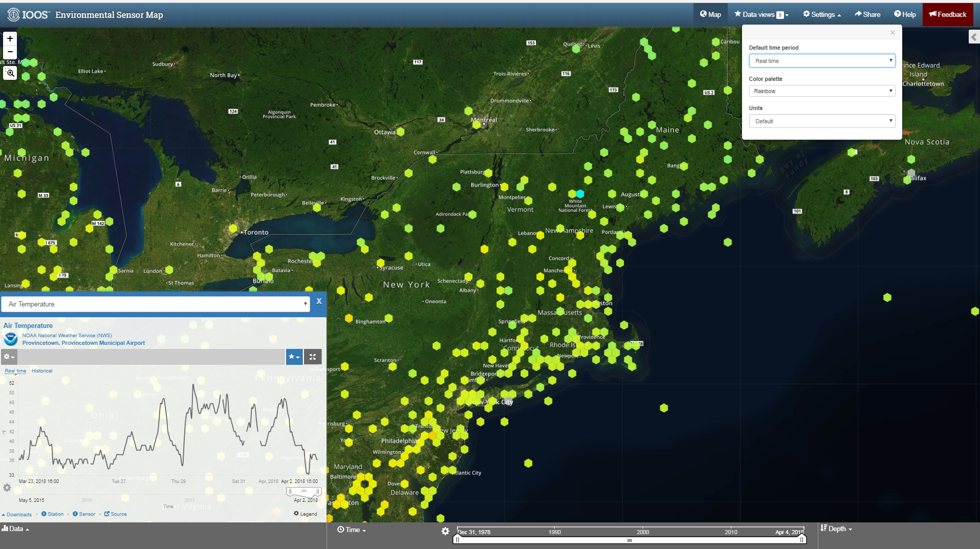The image size is (980, 549).
Task: Click the timeline range bar center grip
Action: click(630, 540)
